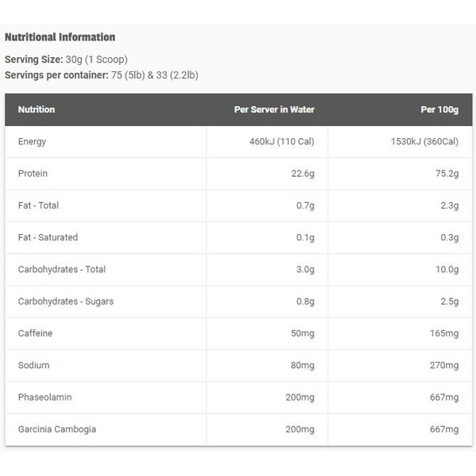The width and height of the screenshot is (476, 476).
Task: Click the Phaseolamin row label
Action: (x=45, y=397)
